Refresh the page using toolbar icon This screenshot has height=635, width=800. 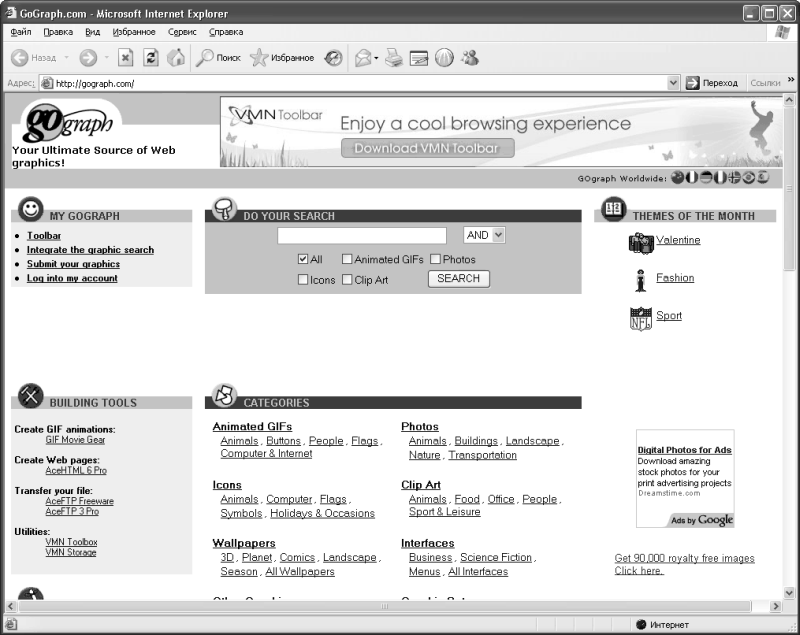click(151, 58)
